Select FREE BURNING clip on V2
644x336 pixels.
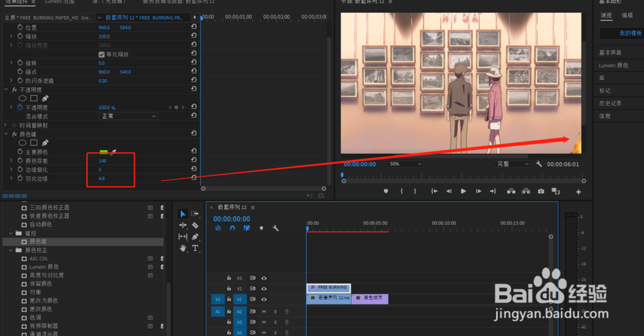click(328, 288)
